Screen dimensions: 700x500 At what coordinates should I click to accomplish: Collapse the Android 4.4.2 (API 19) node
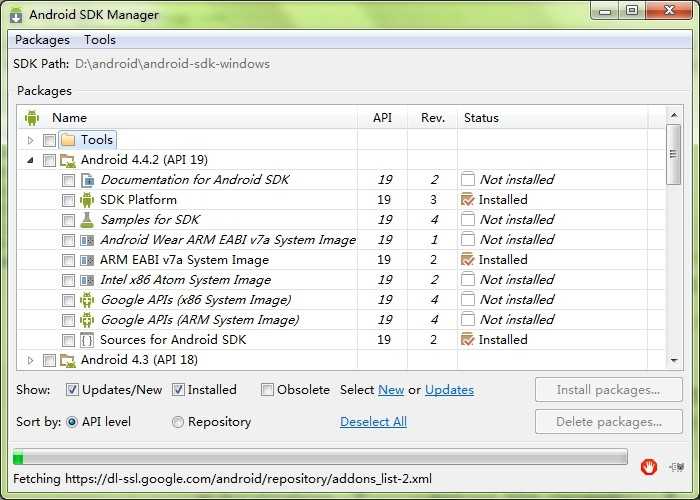pos(30,160)
